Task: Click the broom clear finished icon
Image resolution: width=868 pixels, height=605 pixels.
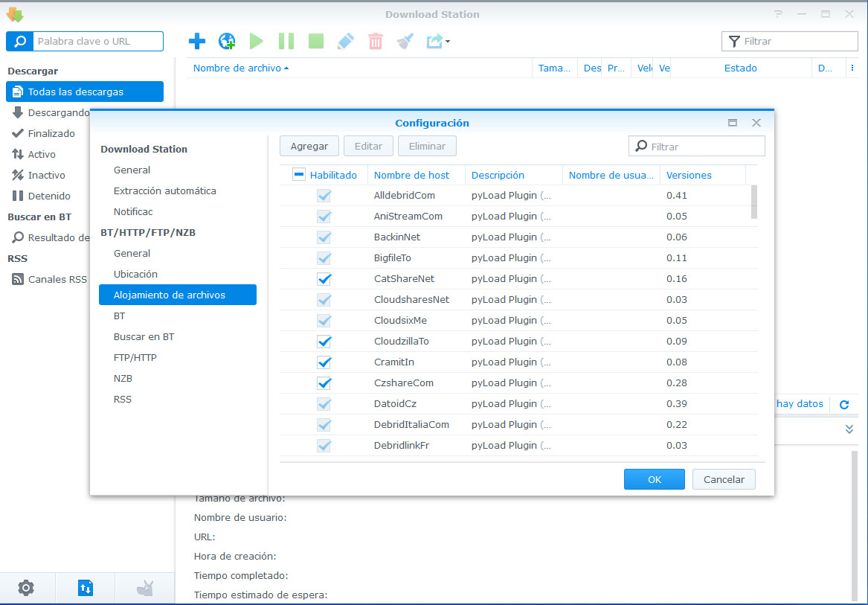Action: click(x=405, y=41)
